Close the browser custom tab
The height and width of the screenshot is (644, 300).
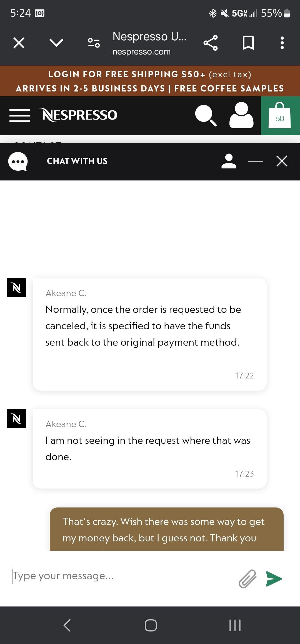coord(19,43)
